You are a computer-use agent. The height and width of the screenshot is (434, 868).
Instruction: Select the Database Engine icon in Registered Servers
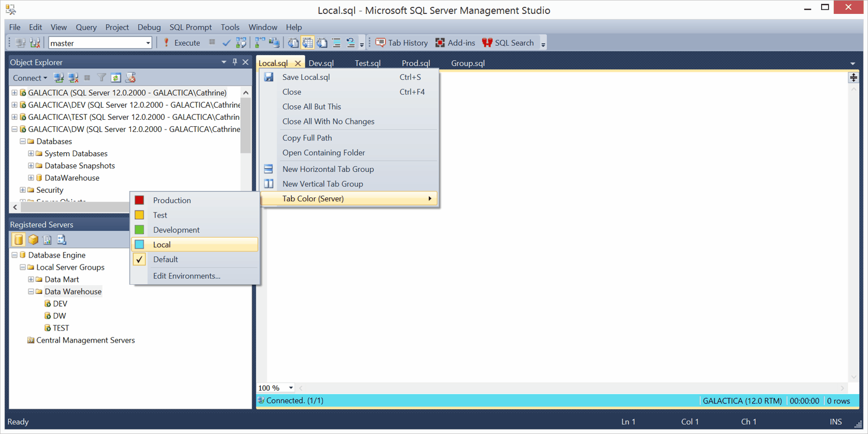pyautogui.click(x=19, y=240)
